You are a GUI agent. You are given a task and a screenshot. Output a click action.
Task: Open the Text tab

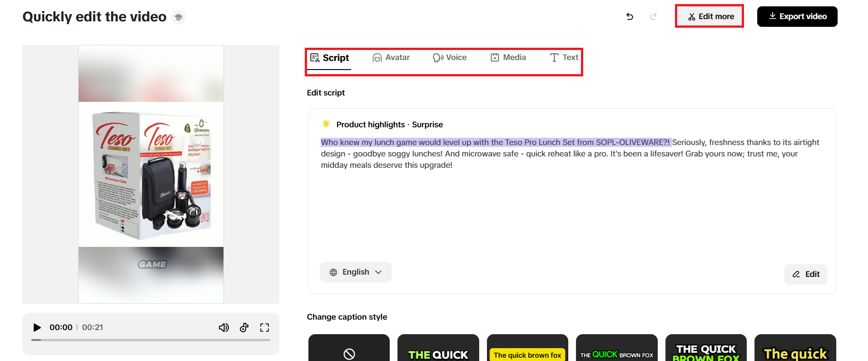(x=564, y=58)
